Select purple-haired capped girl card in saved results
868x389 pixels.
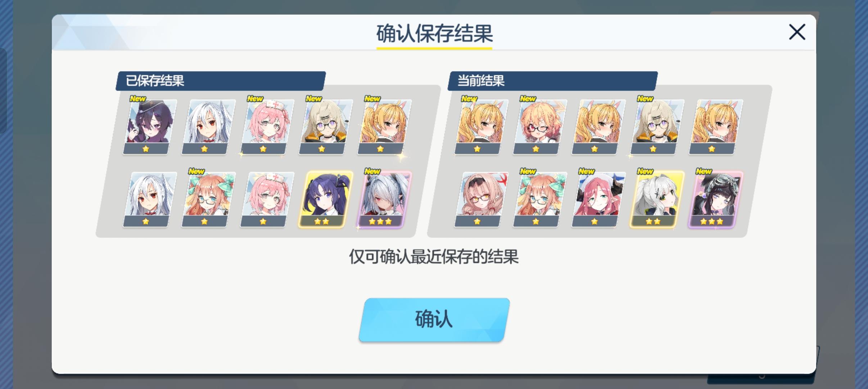click(150, 127)
